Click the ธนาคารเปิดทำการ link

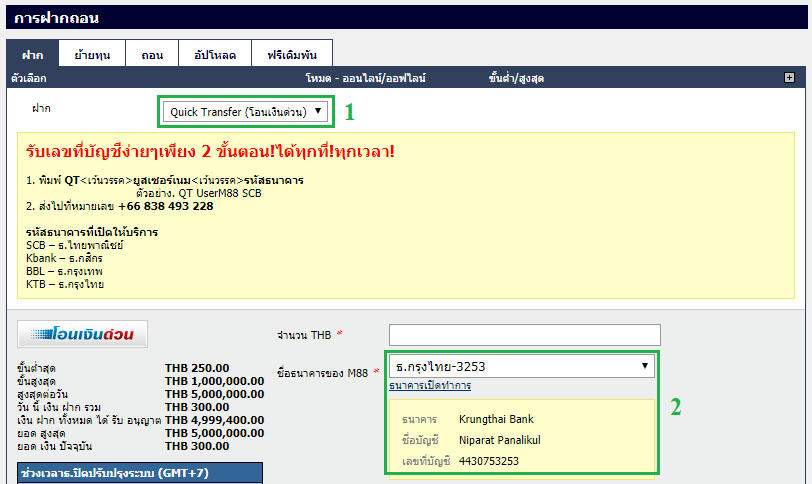[430, 385]
